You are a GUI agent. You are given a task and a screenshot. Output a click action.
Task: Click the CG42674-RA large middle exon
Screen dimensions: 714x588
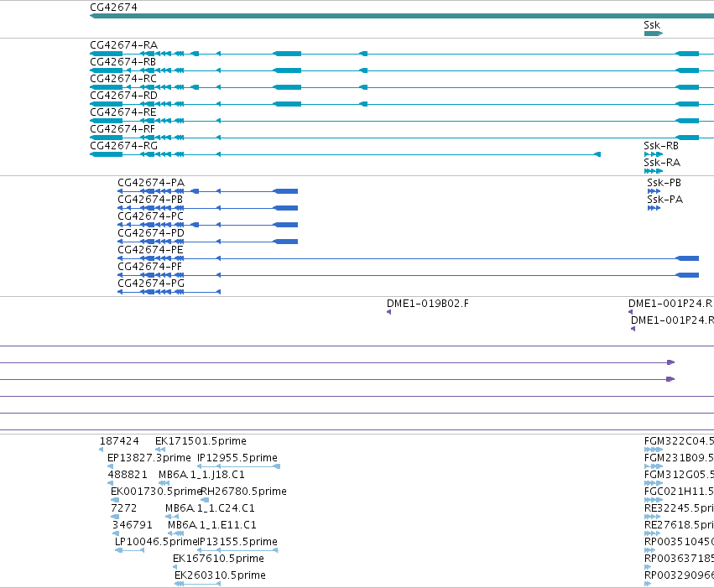287,54
